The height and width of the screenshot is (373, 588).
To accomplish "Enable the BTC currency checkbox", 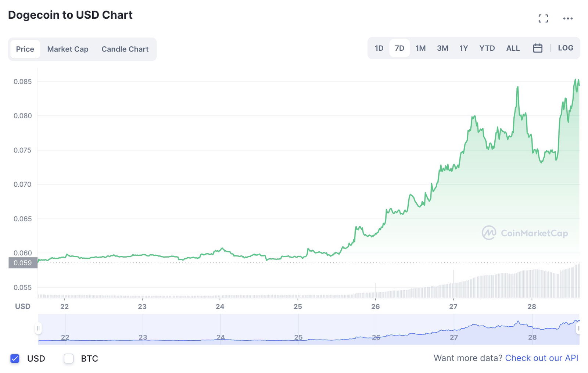I will pyautogui.click(x=69, y=358).
